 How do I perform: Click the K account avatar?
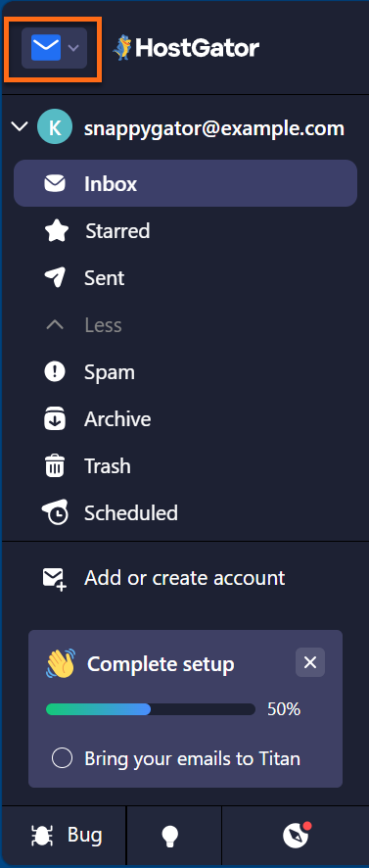tap(54, 127)
